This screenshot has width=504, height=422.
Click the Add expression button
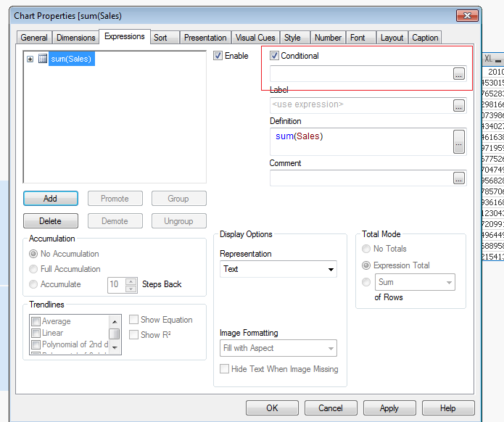(51, 198)
